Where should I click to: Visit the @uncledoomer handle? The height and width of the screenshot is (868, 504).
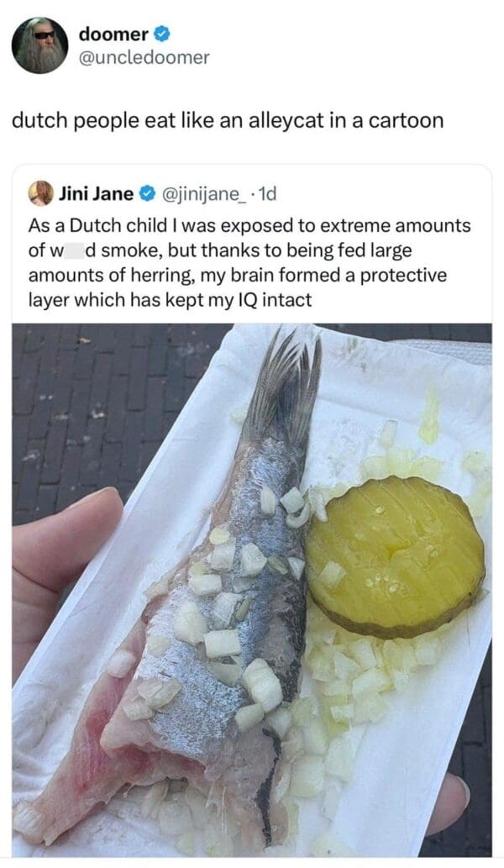tap(144, 58)
